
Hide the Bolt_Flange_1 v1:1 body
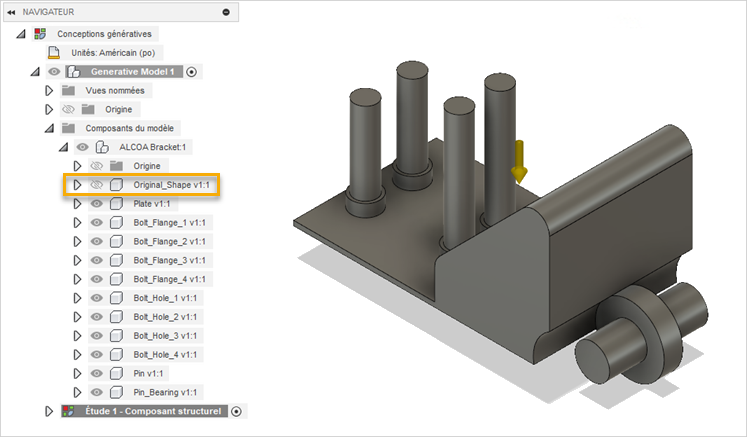[97, 223]
